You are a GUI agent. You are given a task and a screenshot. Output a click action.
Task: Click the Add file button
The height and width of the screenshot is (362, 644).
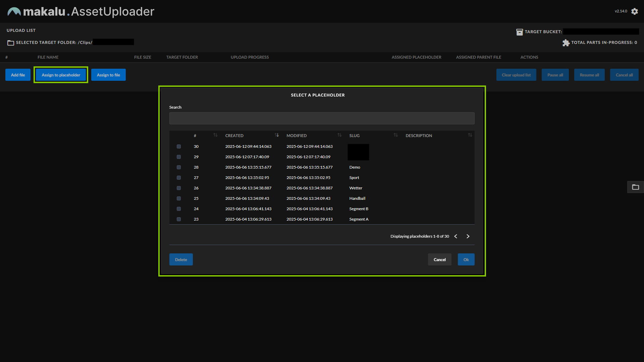pos(18,75)
